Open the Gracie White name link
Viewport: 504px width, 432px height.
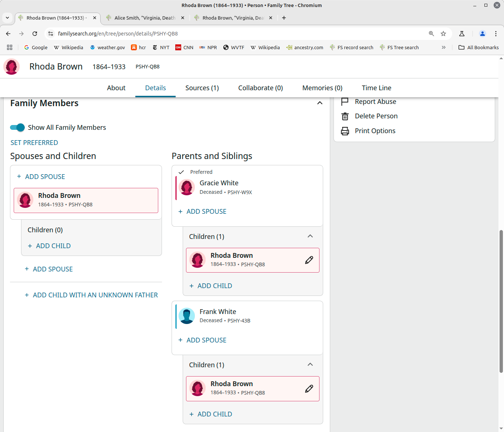pyautogui.click(x=219, y=183)
